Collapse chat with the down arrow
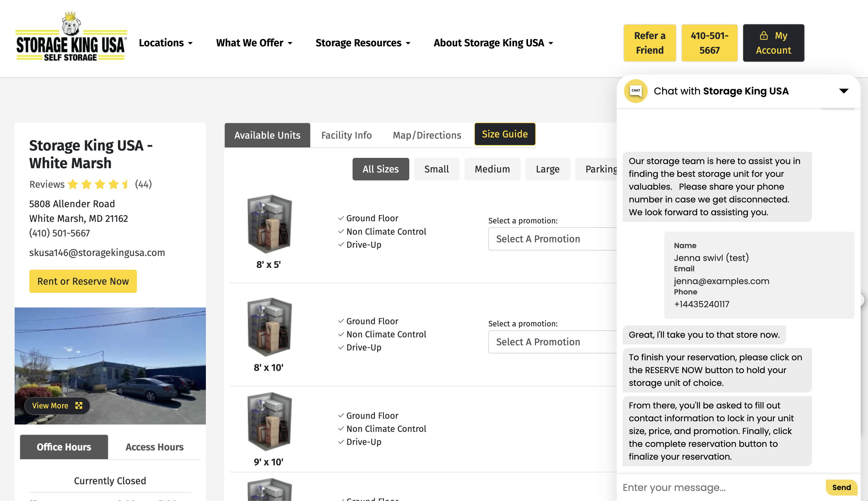868x501 pixels. [x=843, y=91]
